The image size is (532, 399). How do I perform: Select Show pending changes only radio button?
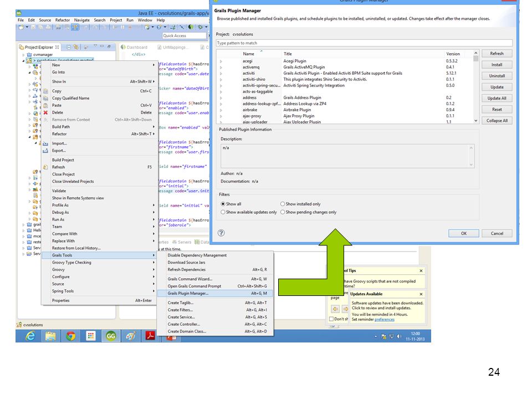[x=283, y=212]
